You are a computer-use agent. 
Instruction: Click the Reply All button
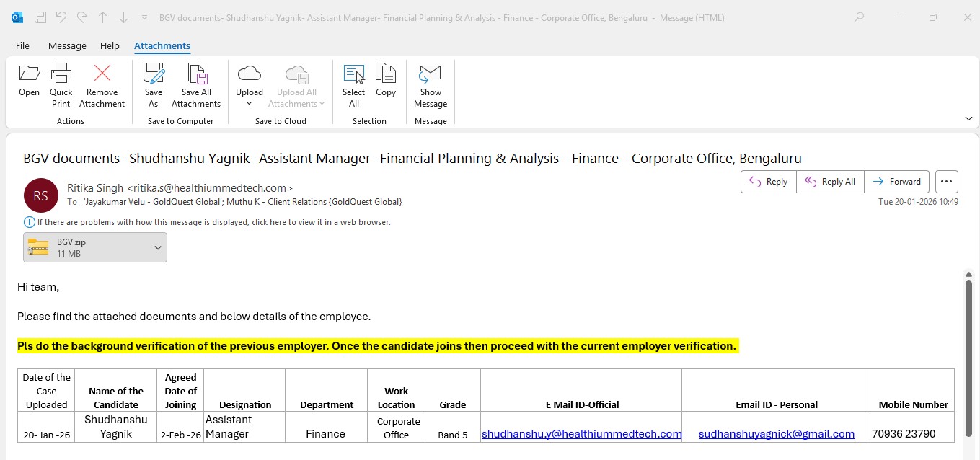pyautogui.click(x=830, y=182)
